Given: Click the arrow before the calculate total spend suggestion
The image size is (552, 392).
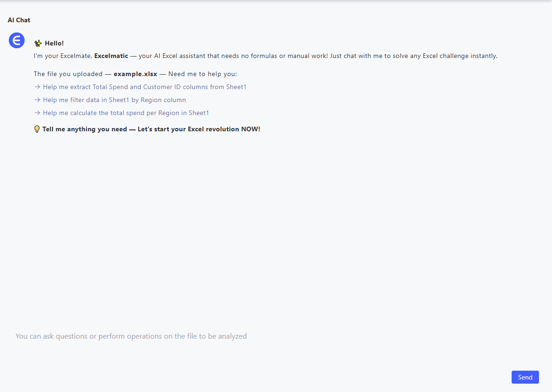Looking at the screenshot, I should pyautogui.click(x=37, y=113).
